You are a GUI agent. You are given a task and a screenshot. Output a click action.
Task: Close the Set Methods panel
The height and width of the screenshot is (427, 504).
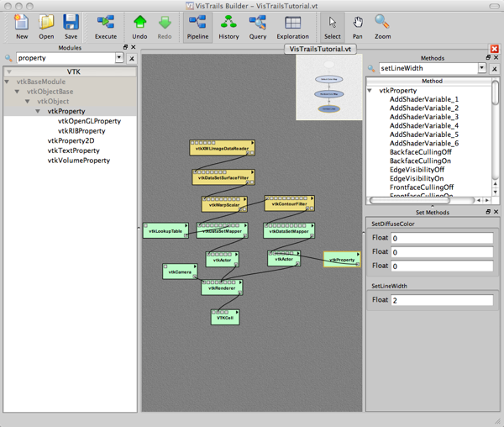pos(496,212)
